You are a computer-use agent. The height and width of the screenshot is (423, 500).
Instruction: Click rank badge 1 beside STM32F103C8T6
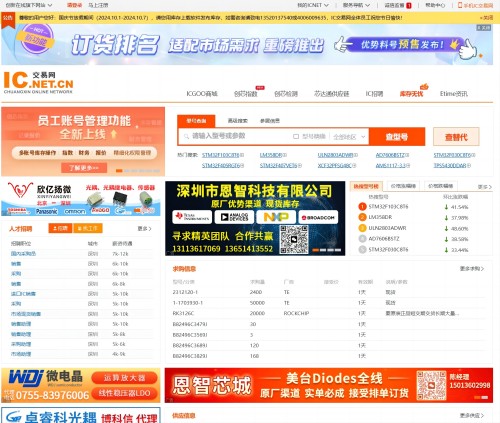click(362, 207)
